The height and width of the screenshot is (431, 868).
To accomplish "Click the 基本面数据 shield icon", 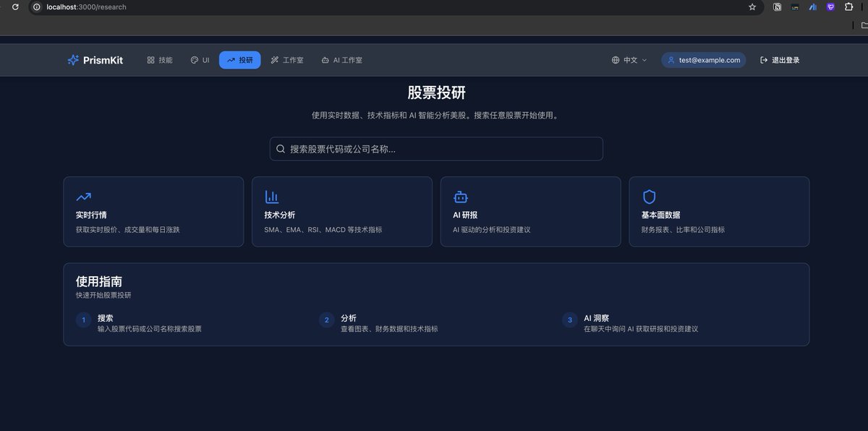I will point(650,197).
